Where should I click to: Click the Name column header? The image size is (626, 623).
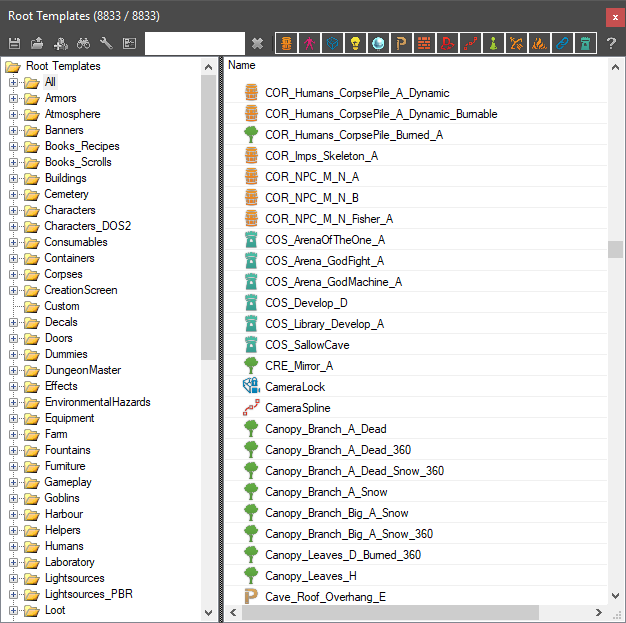[x=242, y=65]
